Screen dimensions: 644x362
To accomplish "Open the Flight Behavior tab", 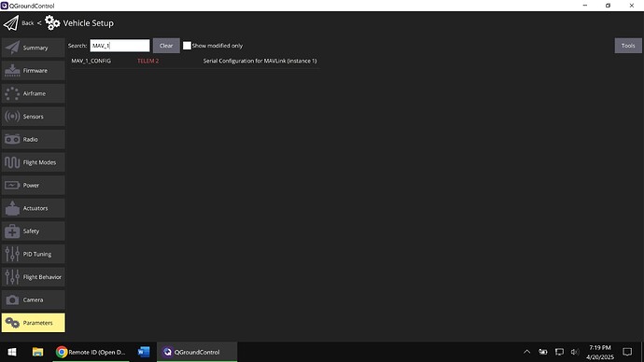I will coord(34,277).
